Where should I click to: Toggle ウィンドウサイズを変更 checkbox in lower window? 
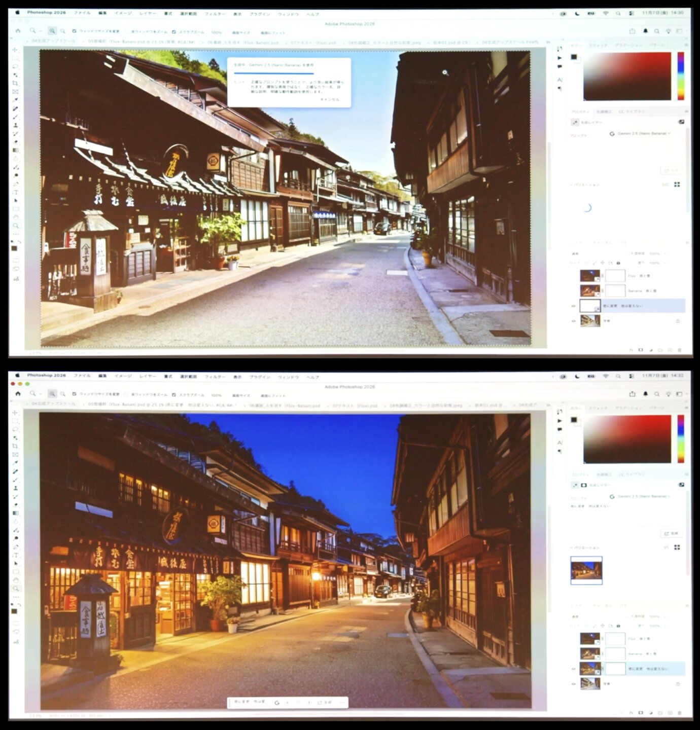click(75, 394)
